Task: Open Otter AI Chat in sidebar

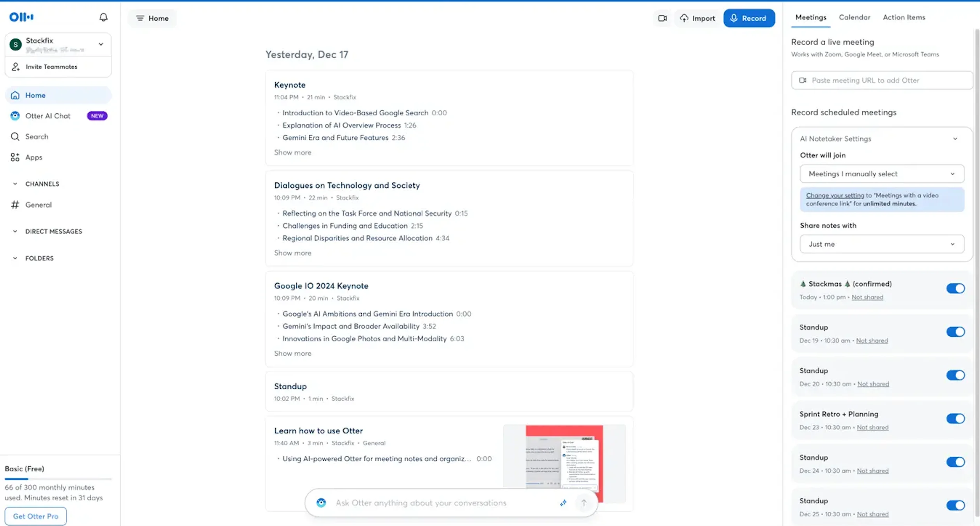Action: coord(58,116)
